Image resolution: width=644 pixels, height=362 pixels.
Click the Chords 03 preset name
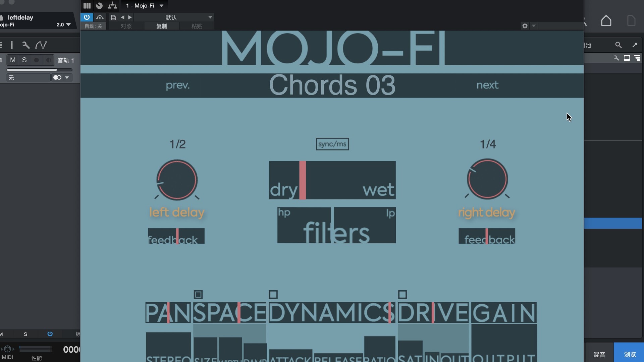point(332,85)
